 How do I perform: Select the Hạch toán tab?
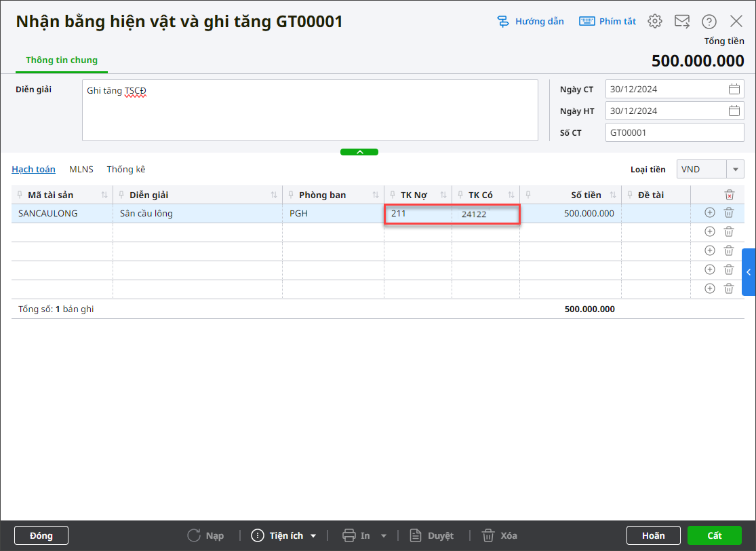tap(33, 170)
